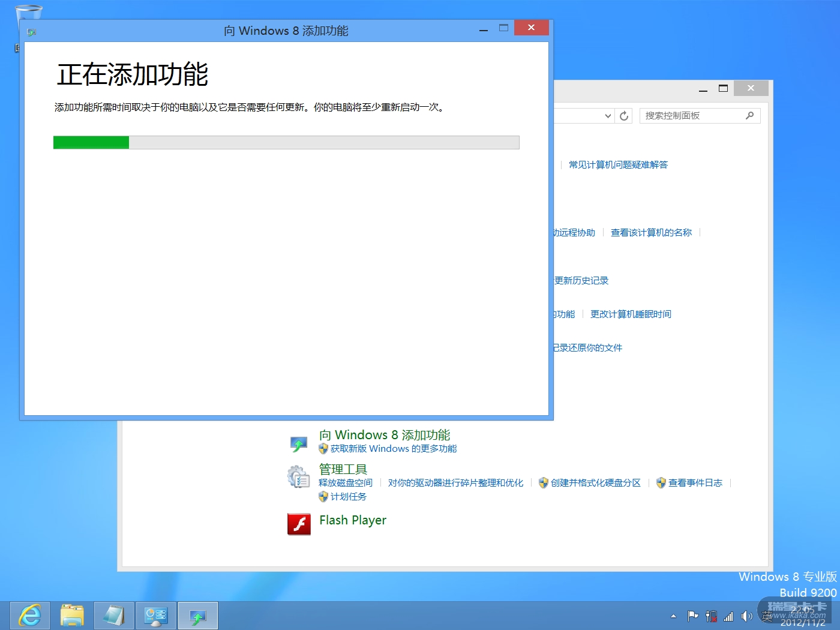Open the 管理工具 heading link

[343, 469]
